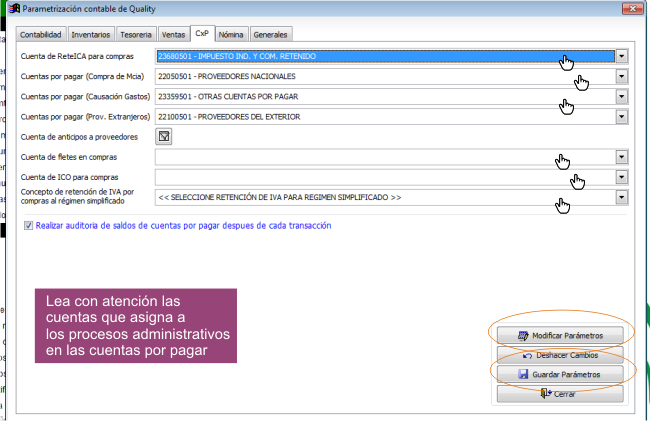Screen dimensions: 650x421
Task: Open the Inventarios tab
Action: click(90, 34)
